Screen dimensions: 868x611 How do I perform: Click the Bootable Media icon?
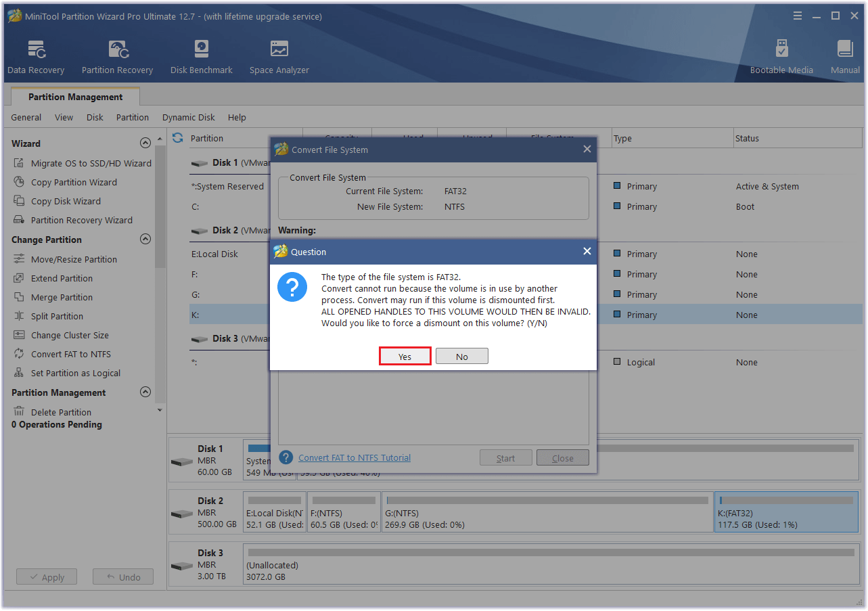(x=781, y=58)
